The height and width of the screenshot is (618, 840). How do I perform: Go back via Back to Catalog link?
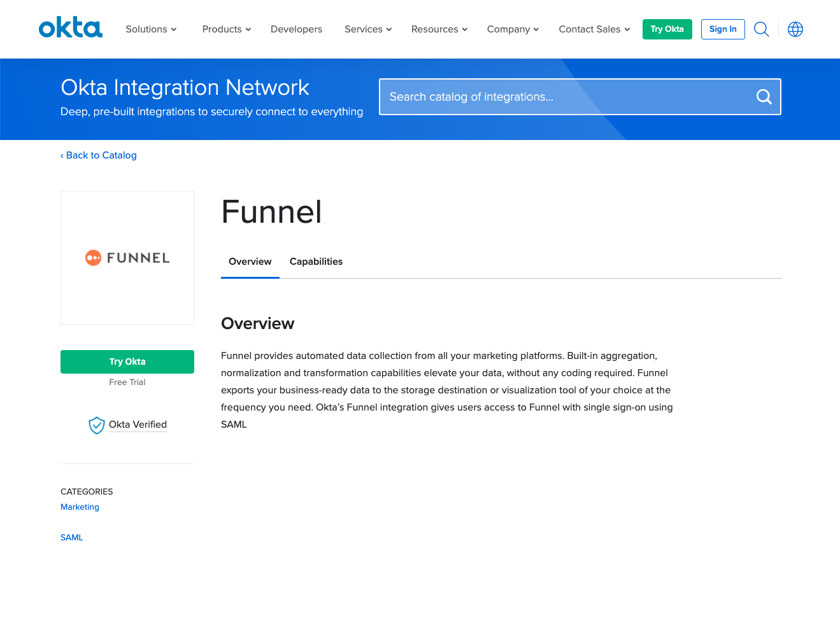point(99,155)
